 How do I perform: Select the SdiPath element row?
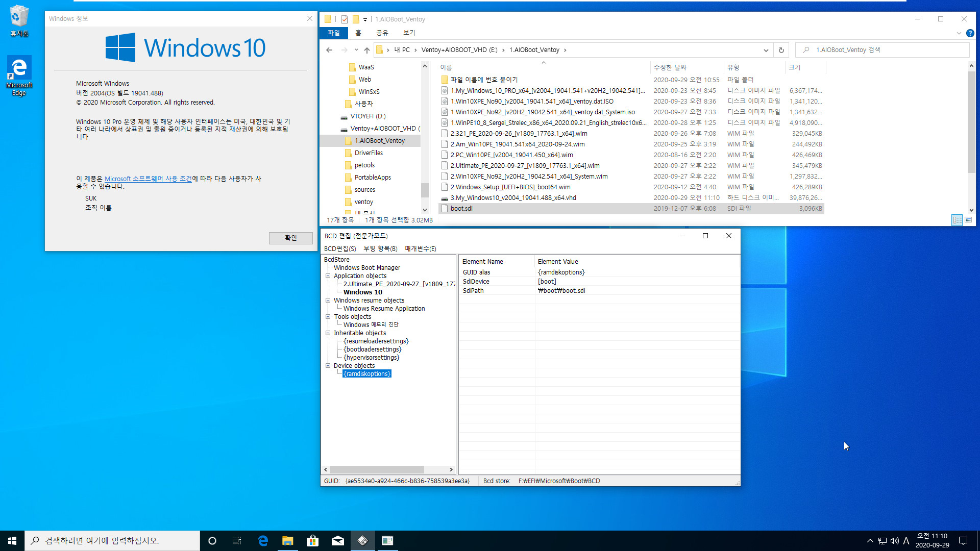pos(599,291)
